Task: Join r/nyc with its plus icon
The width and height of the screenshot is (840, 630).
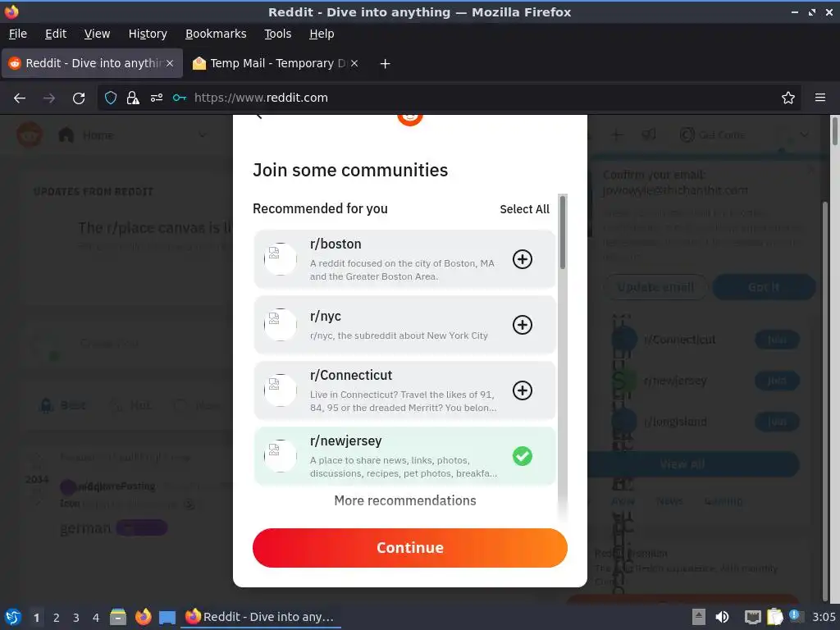Action: (x=523, y=325)
